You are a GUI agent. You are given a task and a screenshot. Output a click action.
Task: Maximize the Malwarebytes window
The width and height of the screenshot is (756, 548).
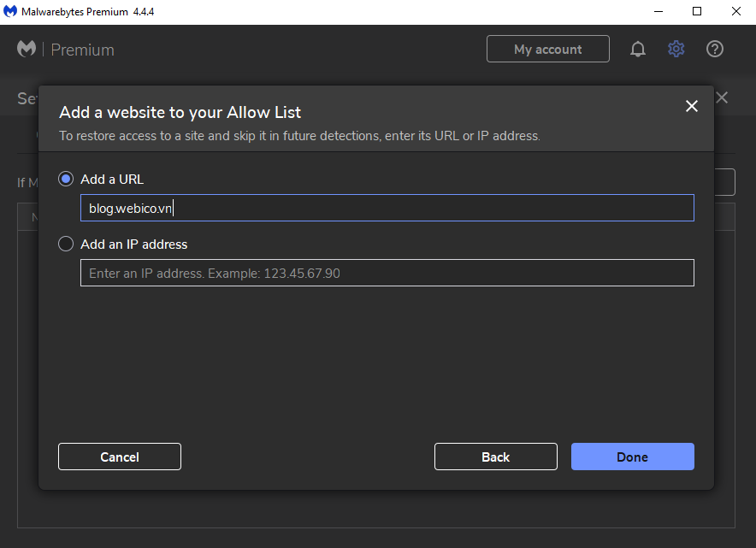tap(697, 12)
